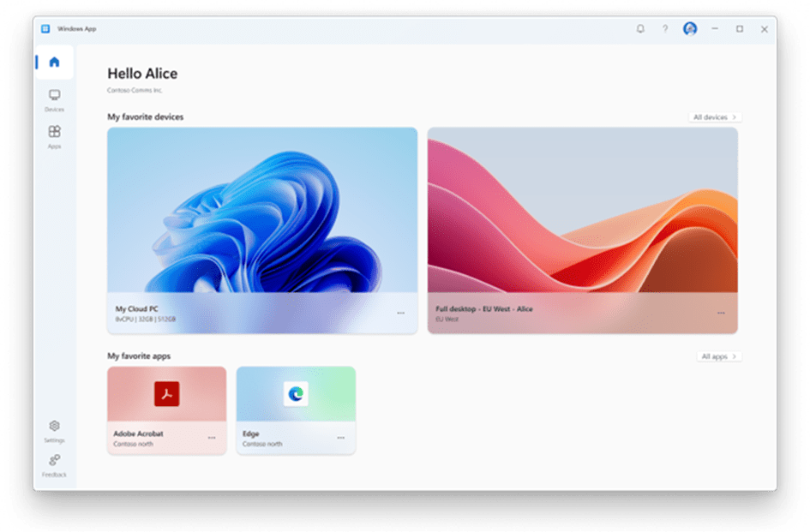Viewport: 810px width, 532px height.
Task: Click the Adobe Acrobat app icon
Action: coord(166,393)
